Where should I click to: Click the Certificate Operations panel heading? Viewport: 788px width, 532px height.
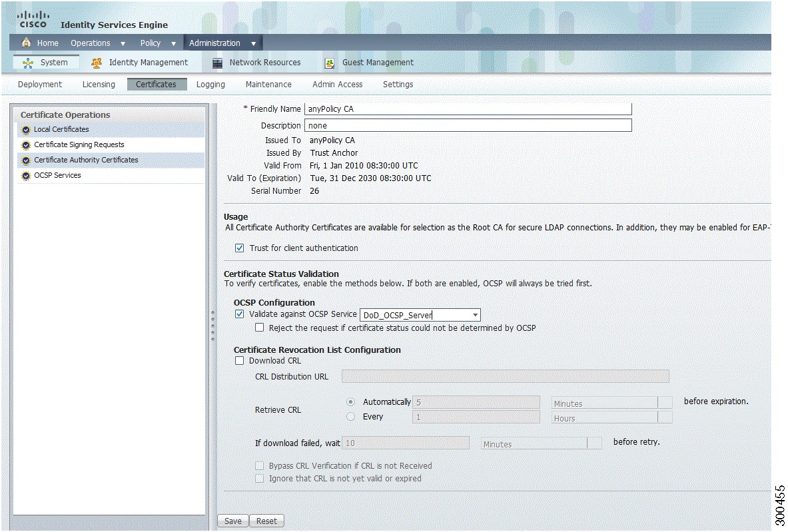click(65, 115)
